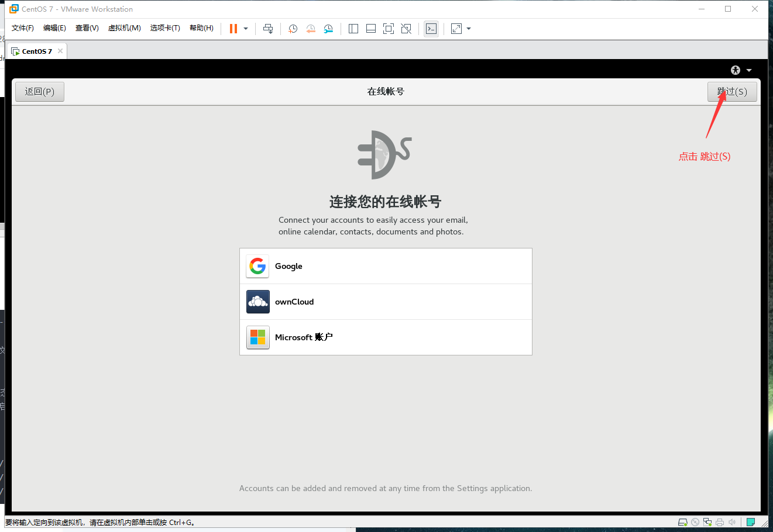Open the 虚拟机(M) menu
The image size is (773, 532).
point(124,27)
